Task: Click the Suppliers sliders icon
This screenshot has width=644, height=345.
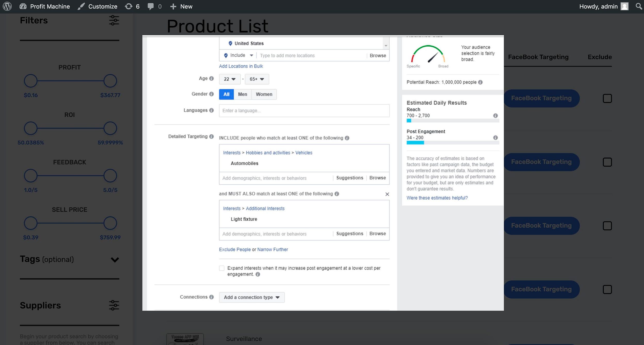Action: [114, 305]
